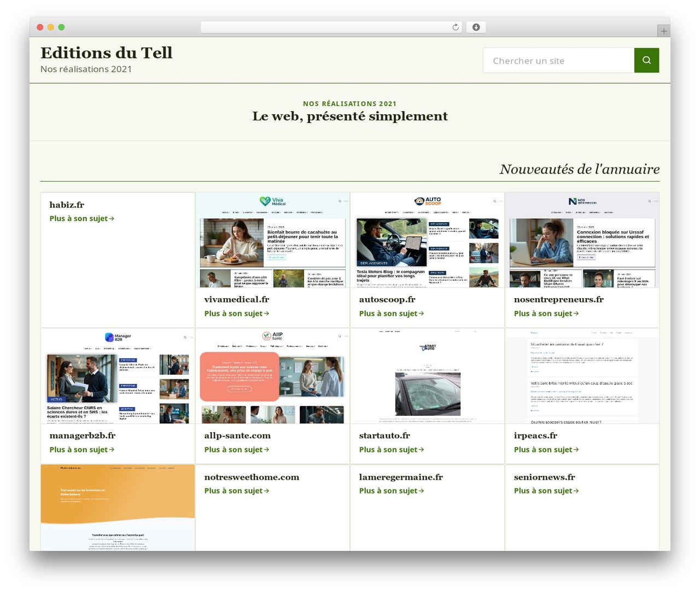Follow 'Plus à son sujet' under lameregermaine.fr
This screenshot has height=593, width=700.
coord(392,491)
